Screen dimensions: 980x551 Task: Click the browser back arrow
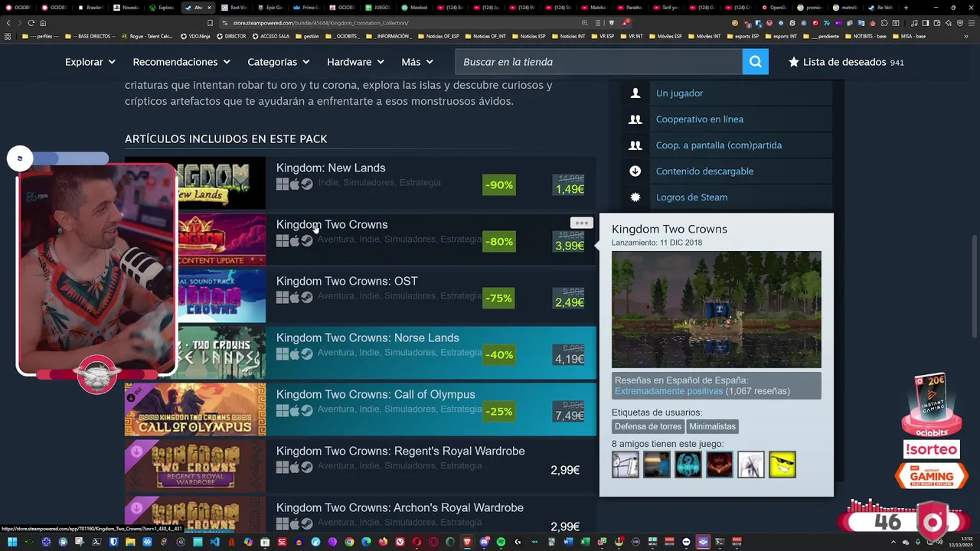[x=8, y=23]
